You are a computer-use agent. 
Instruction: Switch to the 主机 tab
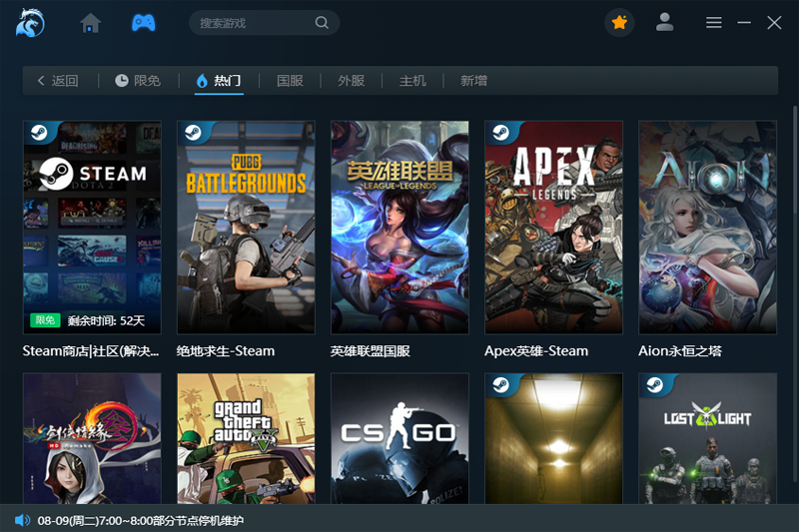412,81
